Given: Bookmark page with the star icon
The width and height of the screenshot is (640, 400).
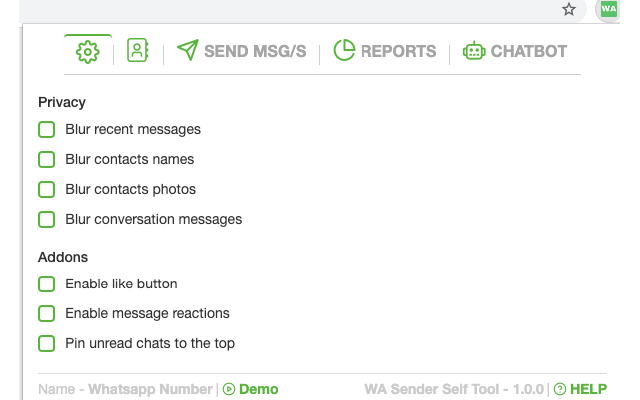Looking at the screenshot, I should [x=569, y=10].
